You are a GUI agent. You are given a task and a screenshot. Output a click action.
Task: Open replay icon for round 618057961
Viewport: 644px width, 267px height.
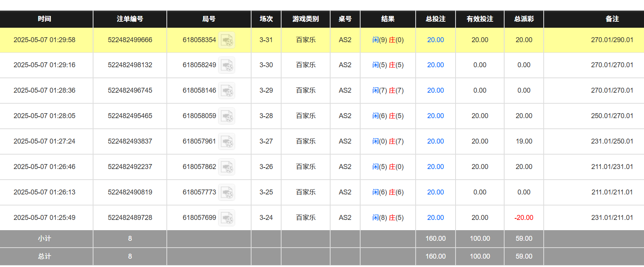[x=227, y=142]
